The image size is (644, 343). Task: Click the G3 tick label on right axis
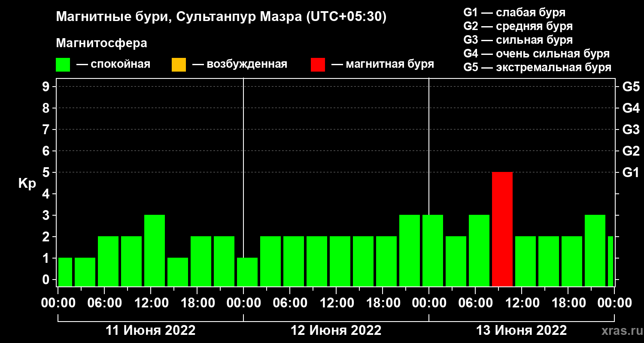(631, 129)
